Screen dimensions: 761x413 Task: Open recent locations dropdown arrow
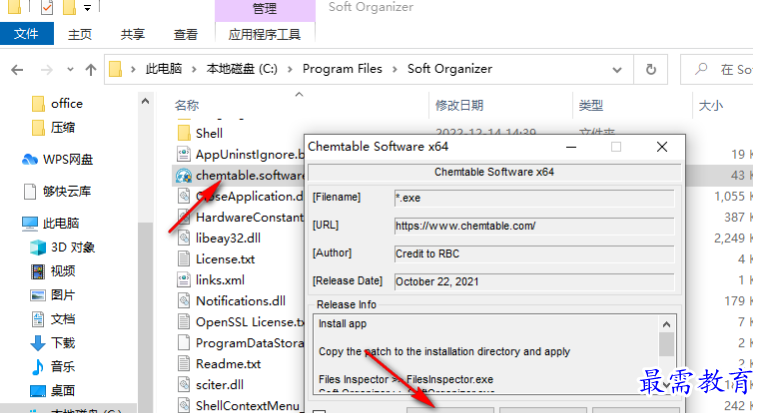coord(70,69)
